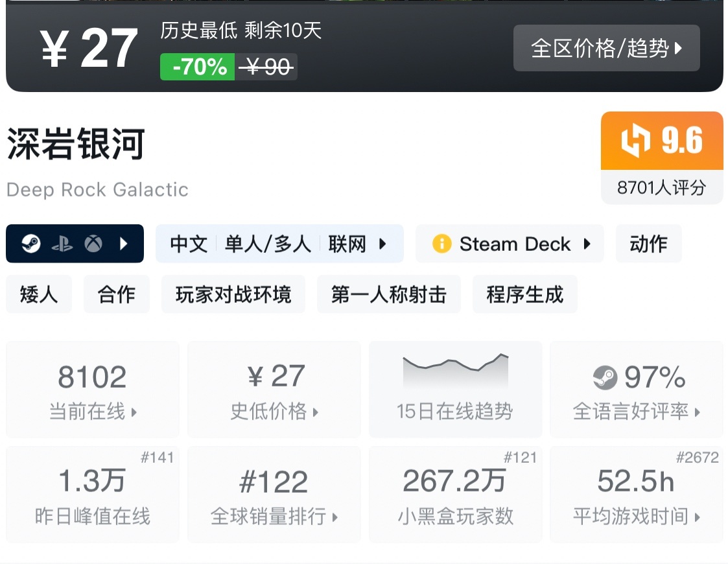Select the 矮人 tag

39,294
